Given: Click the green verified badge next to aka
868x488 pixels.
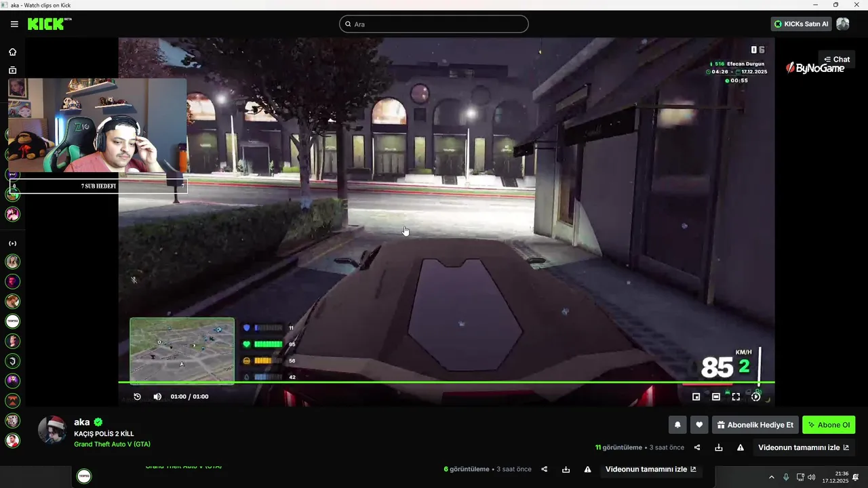Looking at the screenshot, I should point(98,422).
